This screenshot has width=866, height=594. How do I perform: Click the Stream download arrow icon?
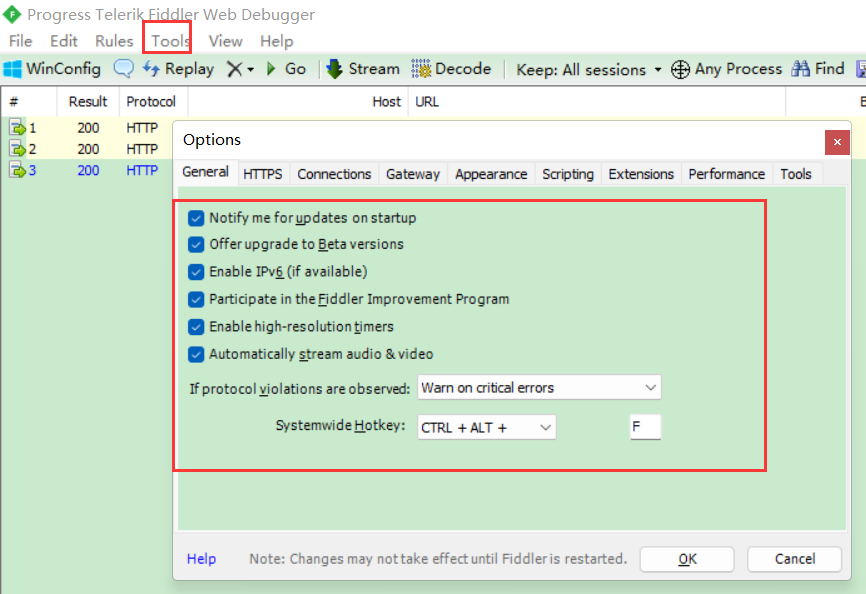334,69
